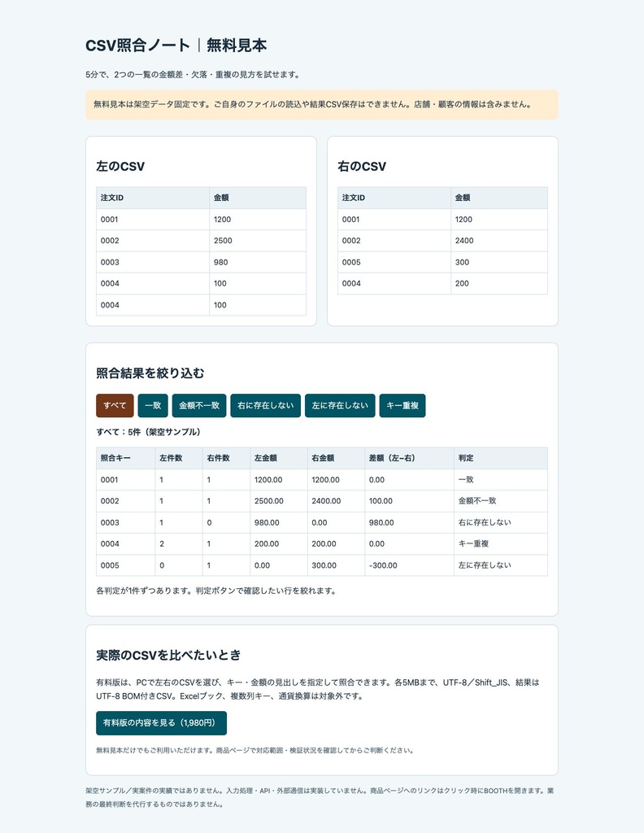Select cell 0005 in the right CSV table

[394, 263]
